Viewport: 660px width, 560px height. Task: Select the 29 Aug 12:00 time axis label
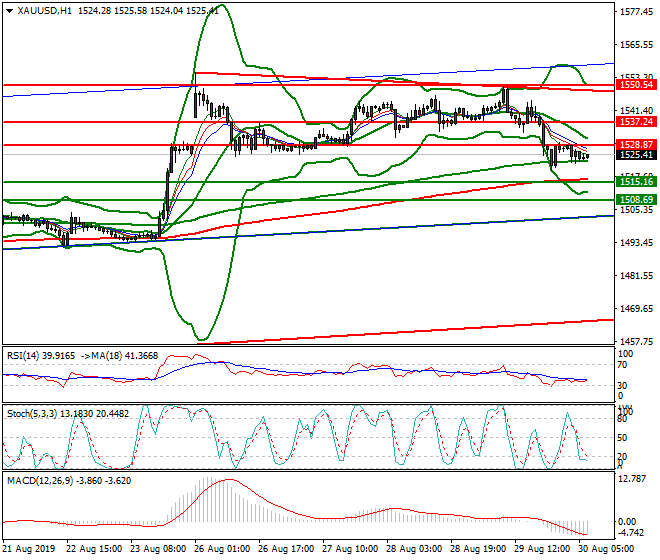(543, 549)
